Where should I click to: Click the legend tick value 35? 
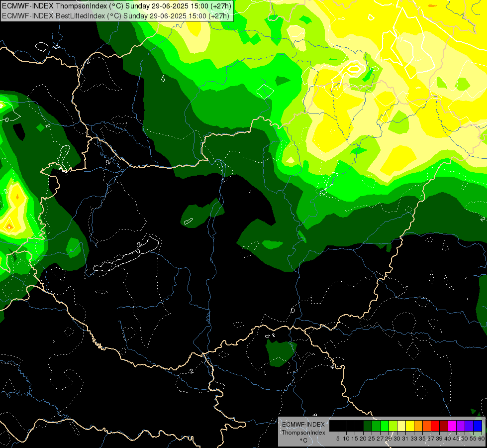tap(422, 439)
